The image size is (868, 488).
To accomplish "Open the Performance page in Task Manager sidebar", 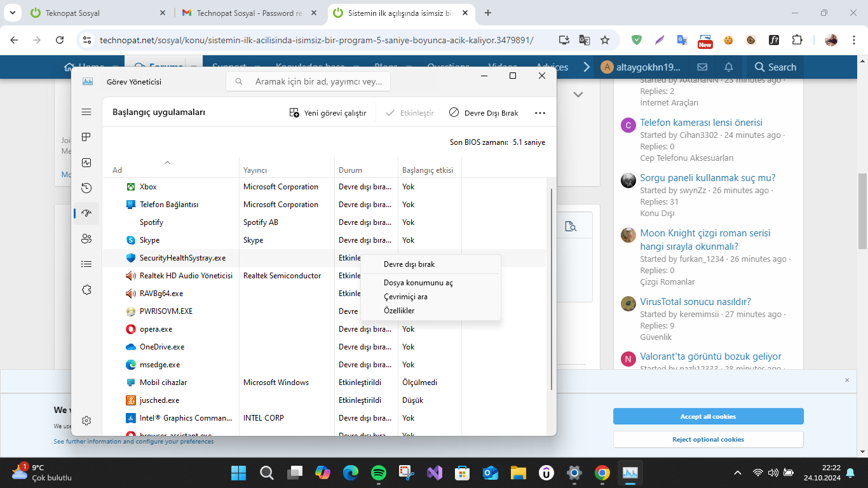I will click(x=86, y=163).
